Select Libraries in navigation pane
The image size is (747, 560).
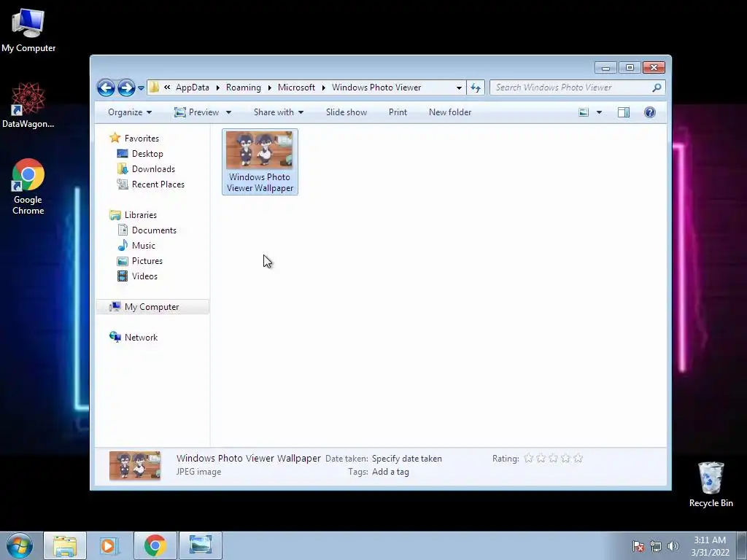(x=141, y=215)
